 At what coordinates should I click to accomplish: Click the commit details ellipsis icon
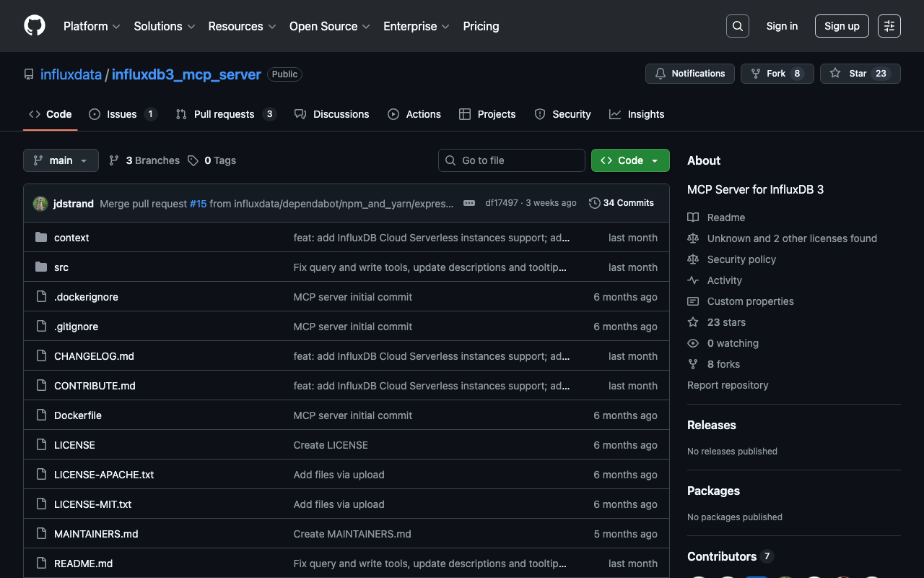(x=469, y=203)
